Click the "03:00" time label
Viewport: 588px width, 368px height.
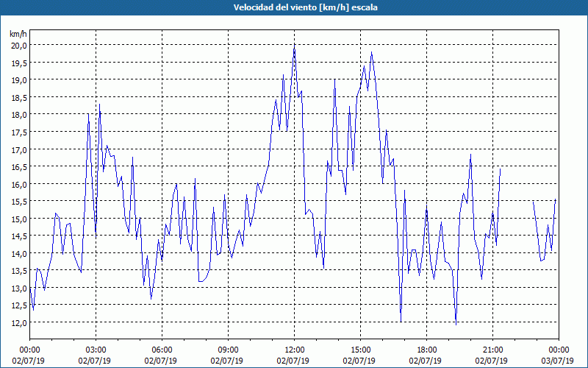point(96,350)
